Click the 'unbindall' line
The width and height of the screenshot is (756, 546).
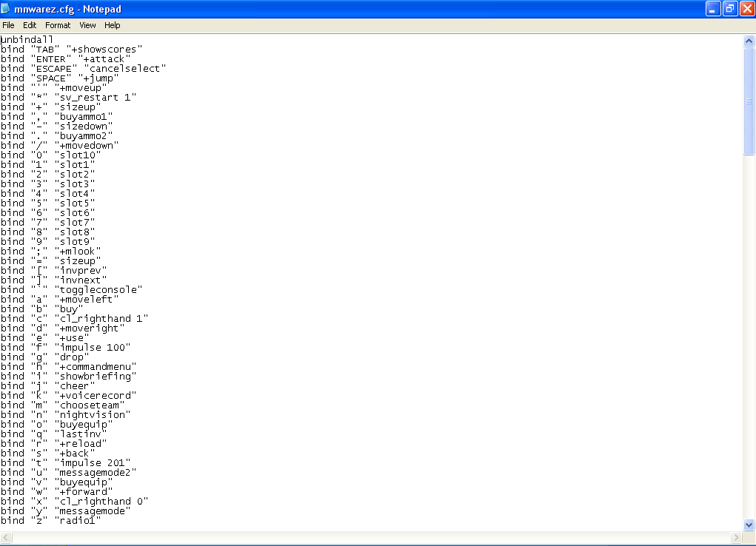(x=27, y=39)
